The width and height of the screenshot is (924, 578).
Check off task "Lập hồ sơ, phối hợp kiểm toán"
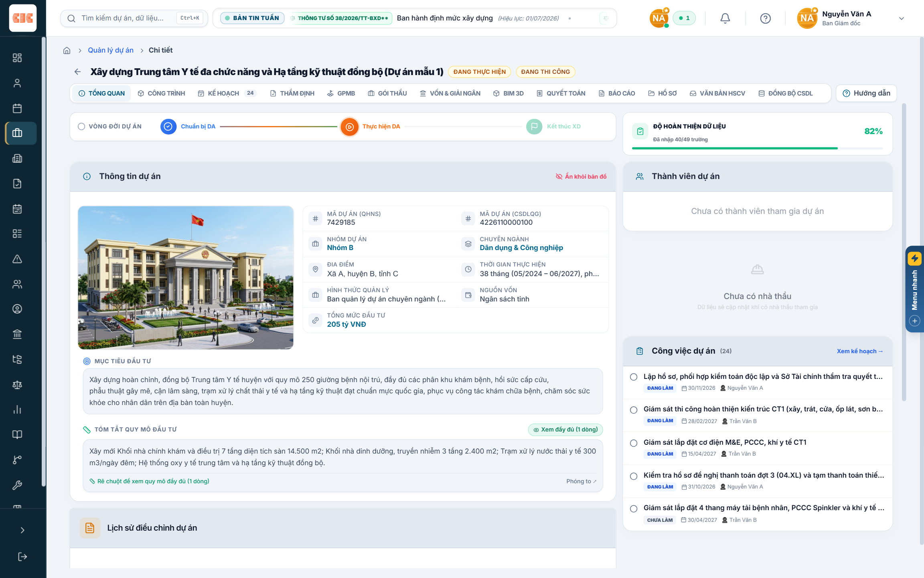pos(634,377)
